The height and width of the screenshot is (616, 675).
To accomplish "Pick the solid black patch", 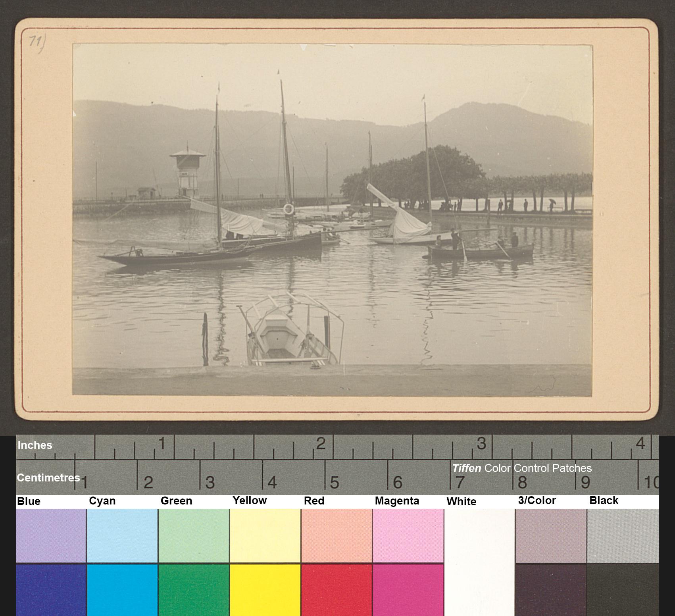I will [x=623, y=590].
